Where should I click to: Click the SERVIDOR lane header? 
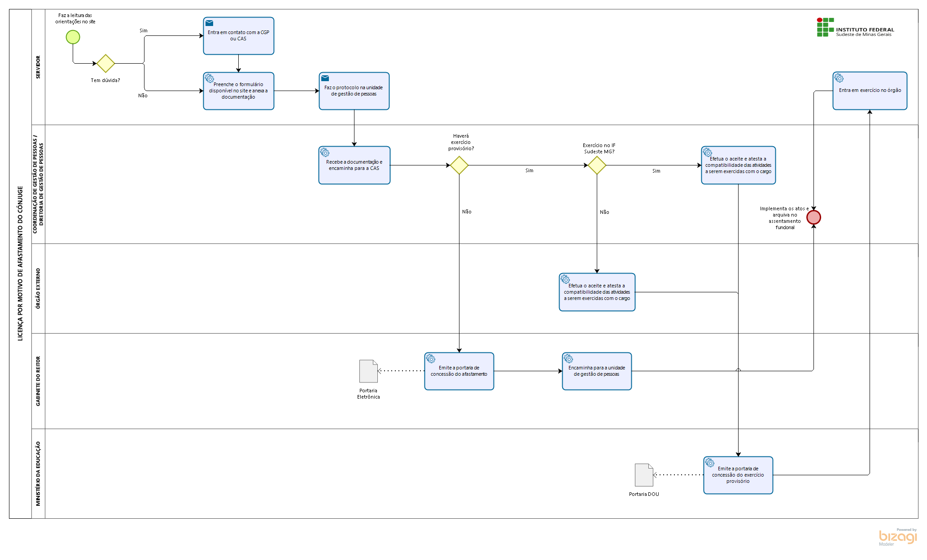point(38,67)
